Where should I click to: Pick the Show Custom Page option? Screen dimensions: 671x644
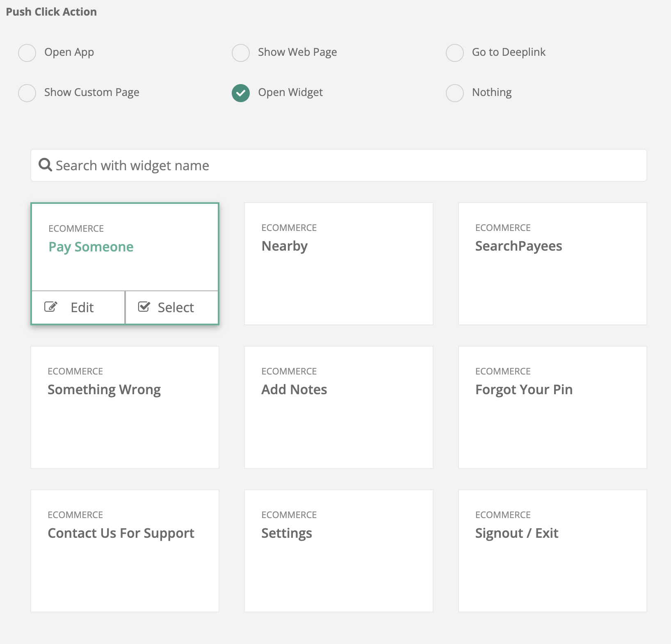coord(27,93)
